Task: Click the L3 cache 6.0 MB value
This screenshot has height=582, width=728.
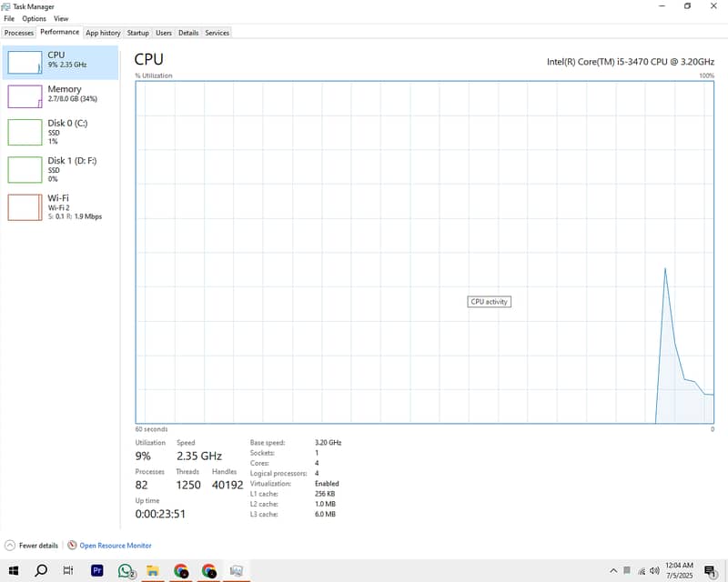Action: point(325,514)
